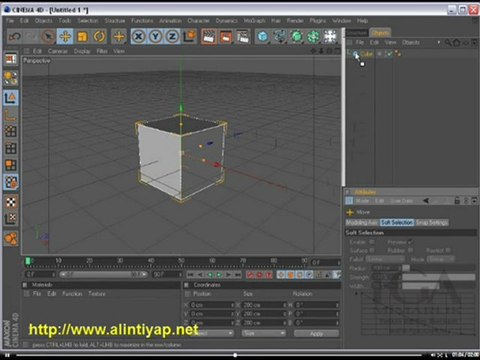Click the Attributes lock icon
The width and height of the screenshot is (480, 360).
(457, 201)
